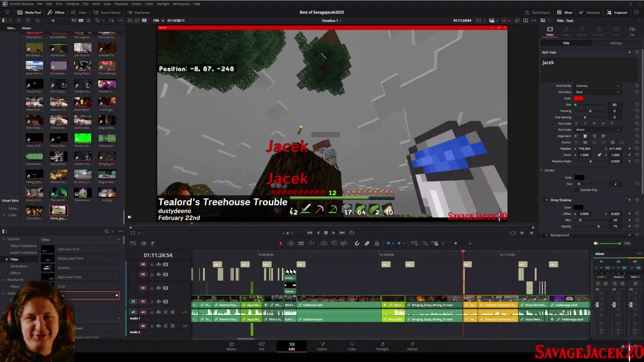This screenshot has height=362, width=644.
Task: Click the DIM audio button
Action: pos(627,243)
